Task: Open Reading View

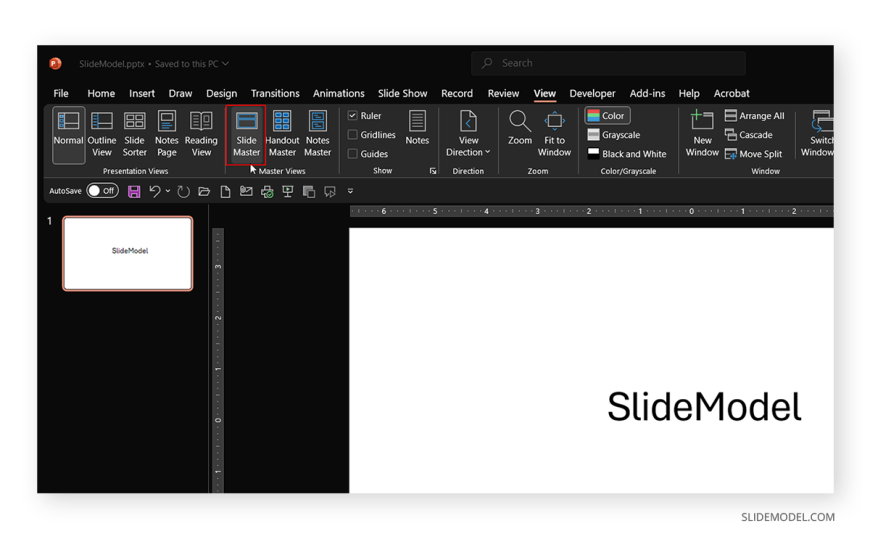Action: pyautogui.click(x=201, y=135)
